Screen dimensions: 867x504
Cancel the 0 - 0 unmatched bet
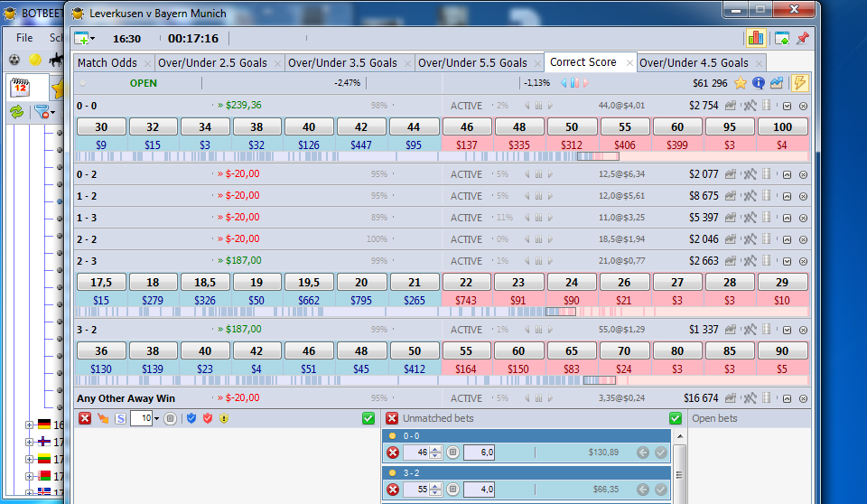[393, 453]
